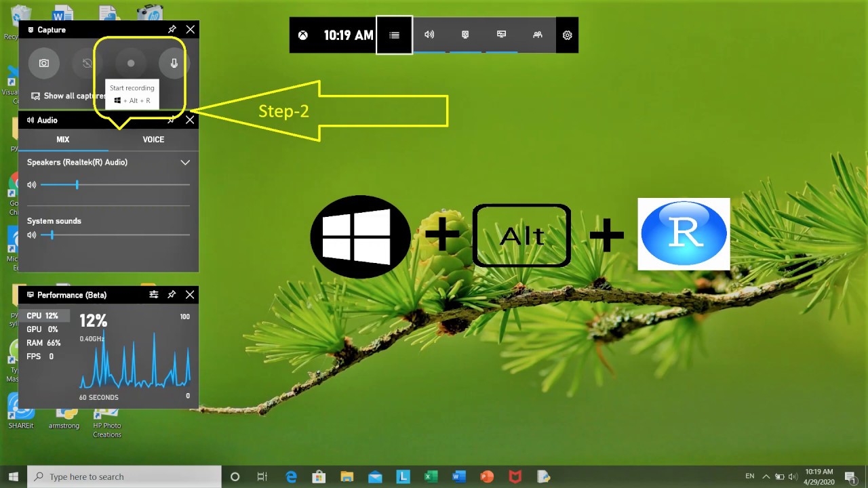
Task: Close the Capture widget
Action: 191,30
